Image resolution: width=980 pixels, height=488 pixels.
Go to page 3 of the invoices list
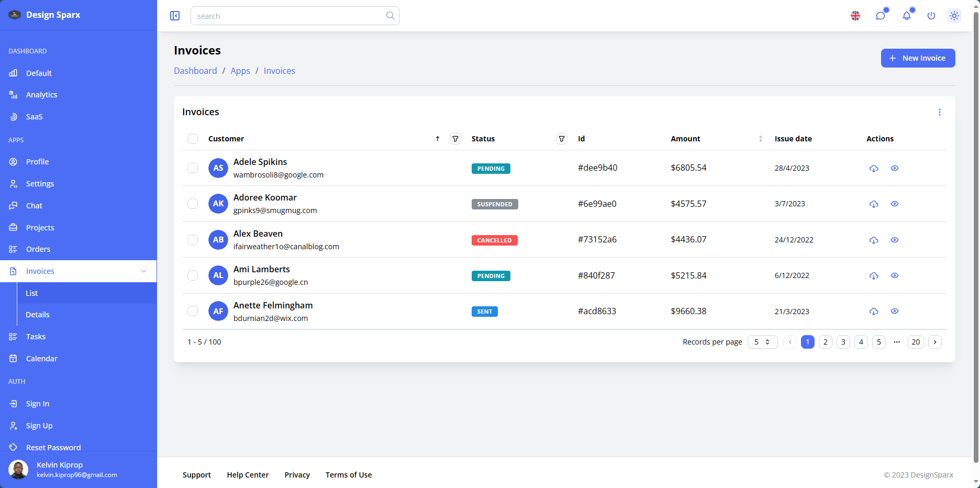coord(843,342)
